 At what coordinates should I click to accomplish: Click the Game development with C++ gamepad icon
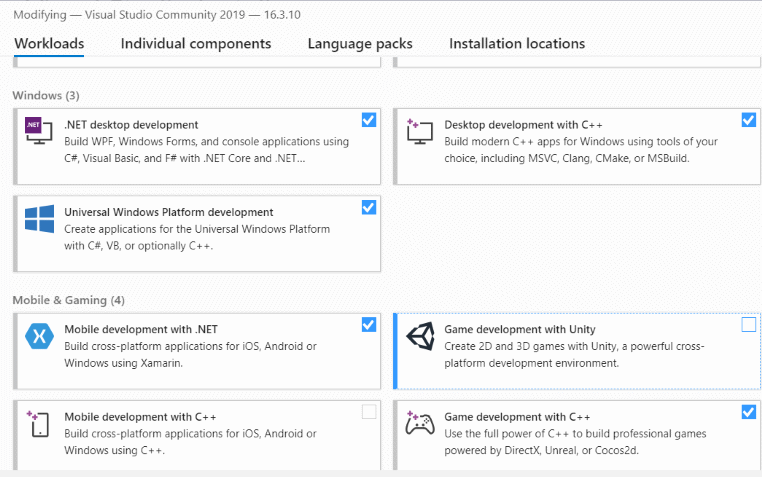pos(419,423)
